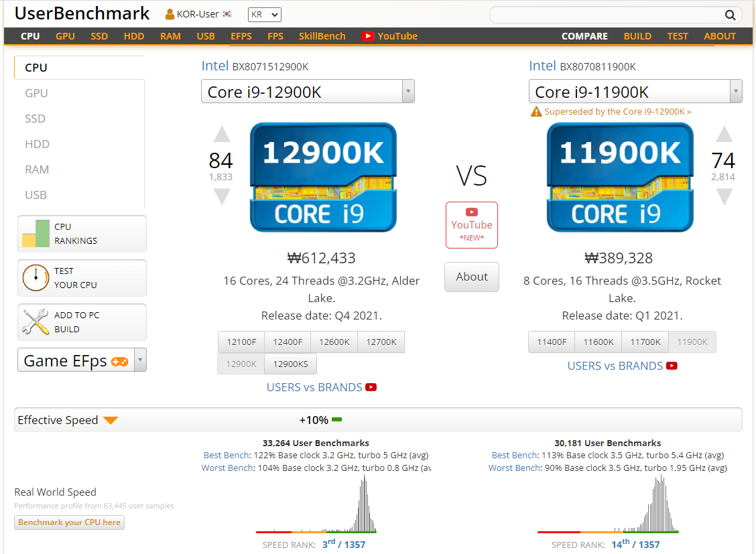Click the search magnifier icon
Viewport: 756px width, 554px height.
pos(730,15)
